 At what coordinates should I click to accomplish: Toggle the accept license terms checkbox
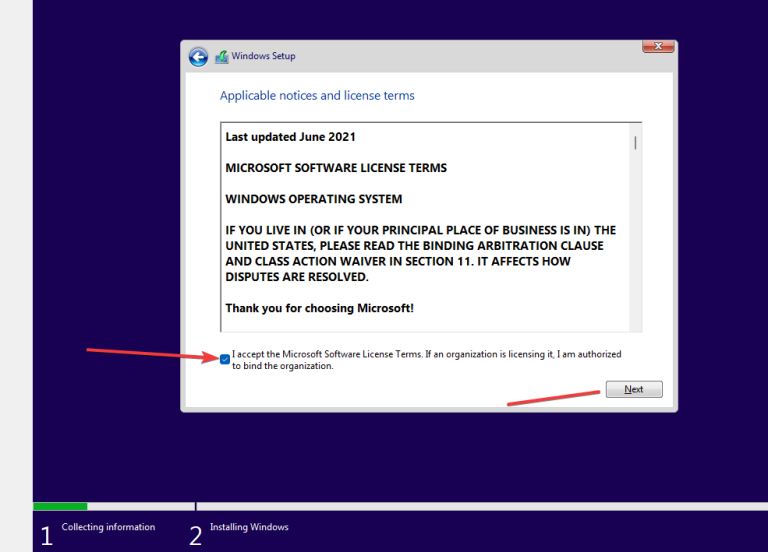tap(225, 360)
